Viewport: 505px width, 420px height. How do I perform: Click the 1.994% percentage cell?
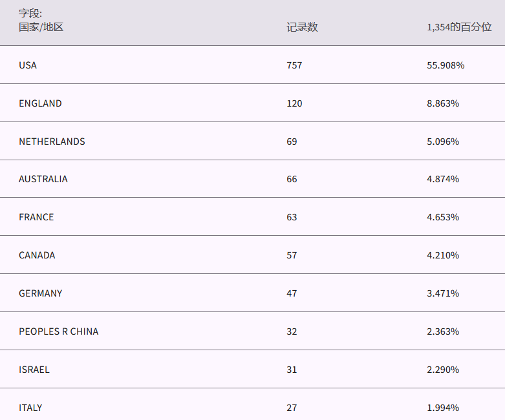(443, 408)
